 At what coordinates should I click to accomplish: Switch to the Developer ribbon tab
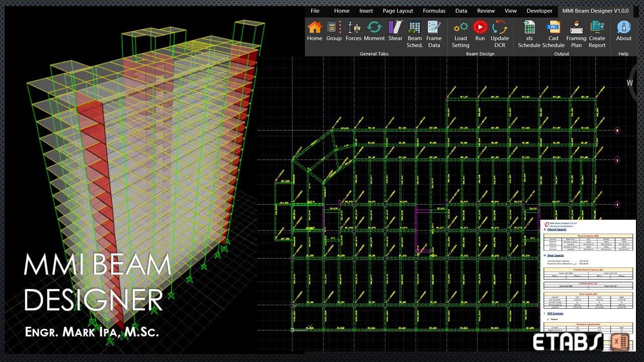coord(539,11)
